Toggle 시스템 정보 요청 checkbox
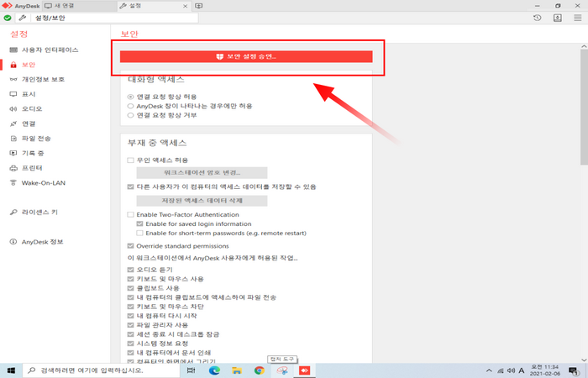The width and height of the screenshot is (588, 378). tap(130, 344)
